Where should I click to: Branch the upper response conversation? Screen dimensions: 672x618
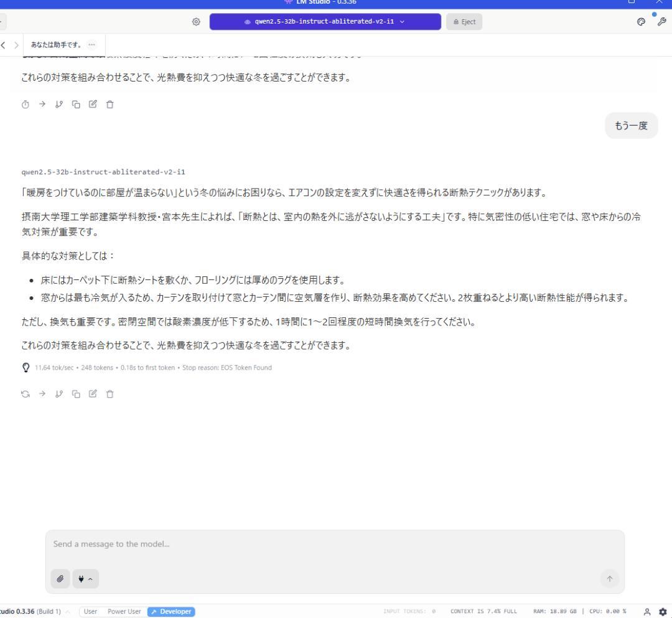[x=59, y=104]
